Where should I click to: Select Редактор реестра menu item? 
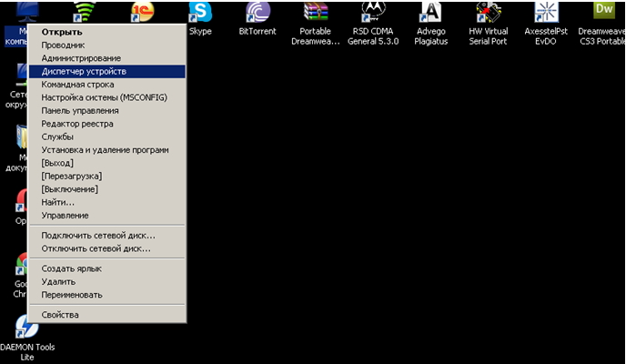(77, 124)
